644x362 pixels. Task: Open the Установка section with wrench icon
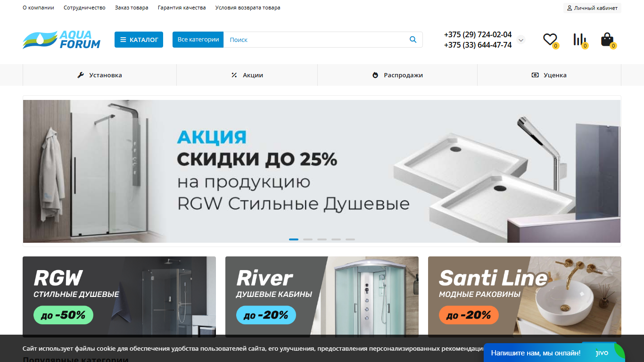pos(99,75)
